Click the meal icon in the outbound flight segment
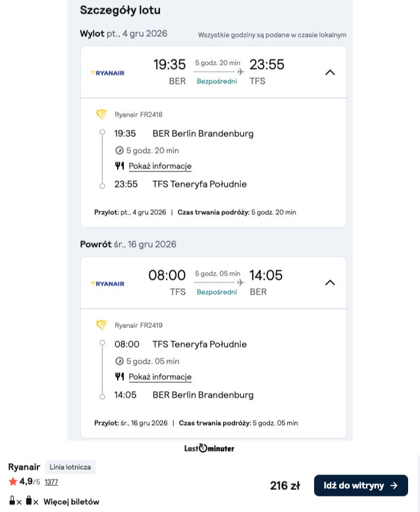Screen dimensions: 420x512 coord(120,166)
